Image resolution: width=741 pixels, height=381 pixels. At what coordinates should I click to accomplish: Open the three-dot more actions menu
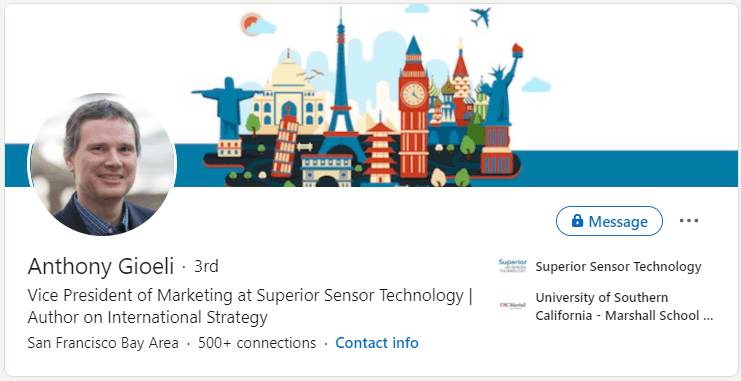[x=689, y=221]
